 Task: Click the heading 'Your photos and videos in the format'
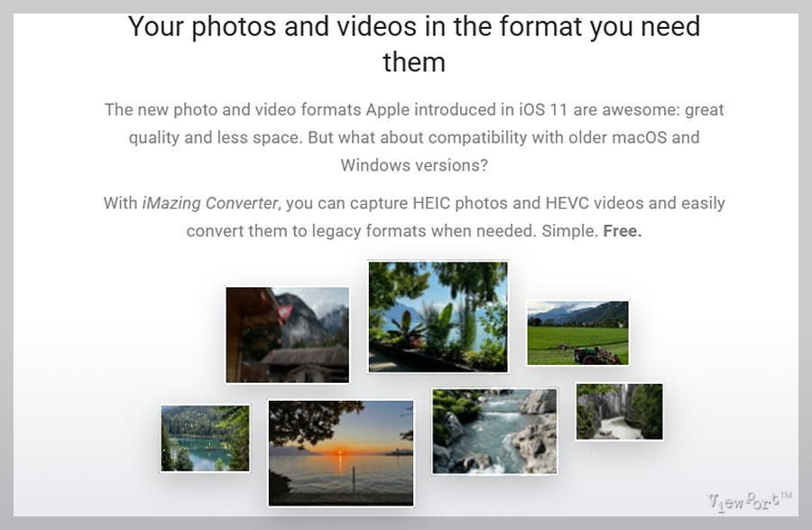click(414, 43)
